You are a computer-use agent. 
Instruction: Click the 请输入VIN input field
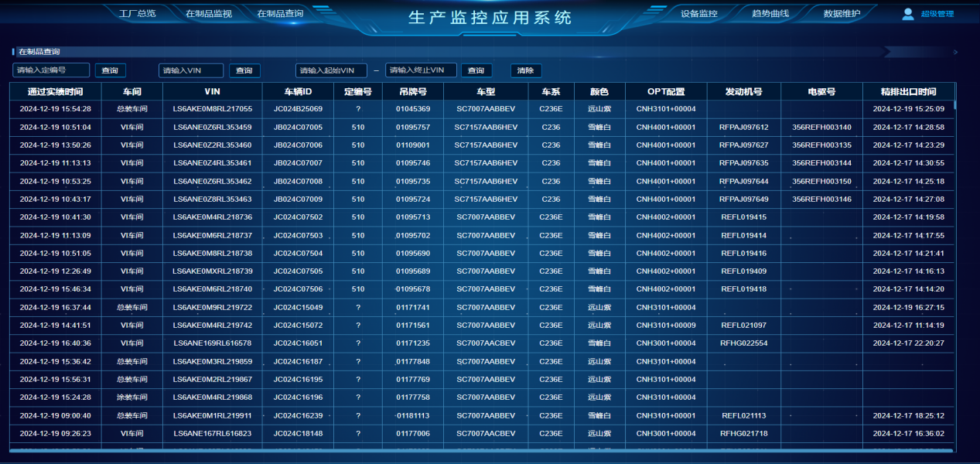[x=191, y=70]
